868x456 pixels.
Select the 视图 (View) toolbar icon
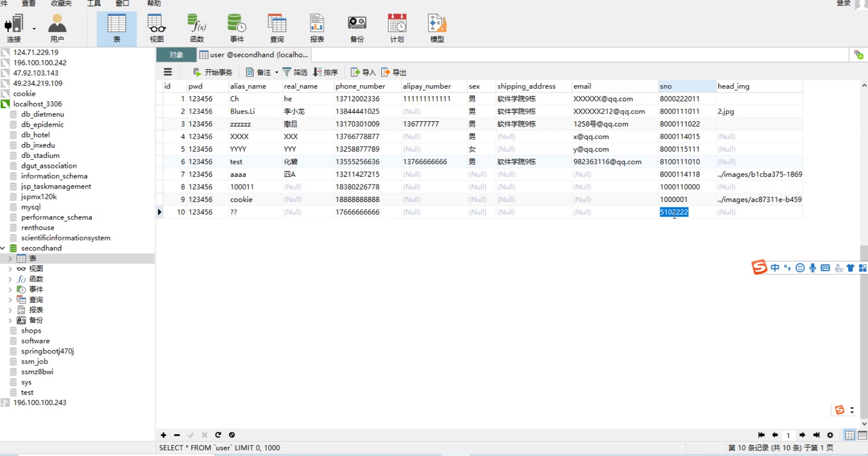pos(157,28)
